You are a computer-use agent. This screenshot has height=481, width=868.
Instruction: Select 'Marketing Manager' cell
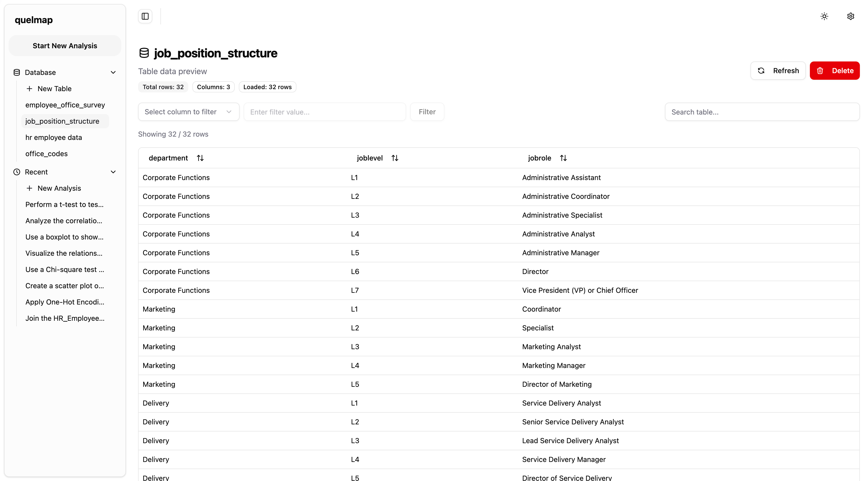(554, 365)
